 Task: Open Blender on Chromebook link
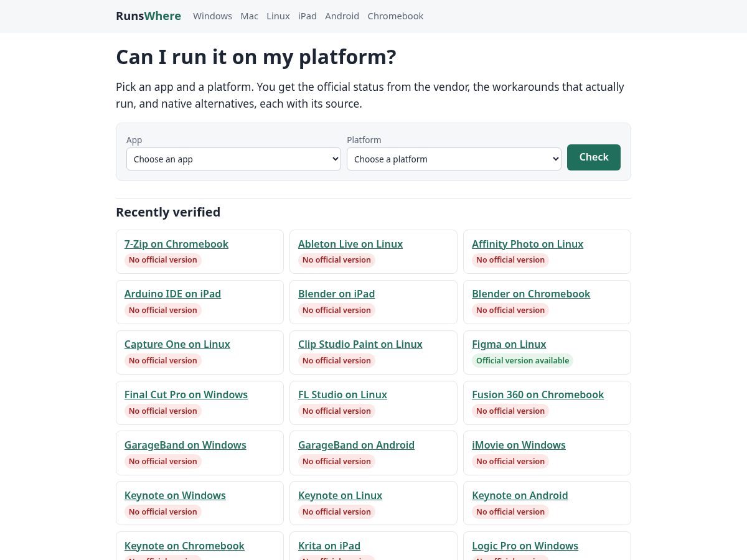click(531, 294)
